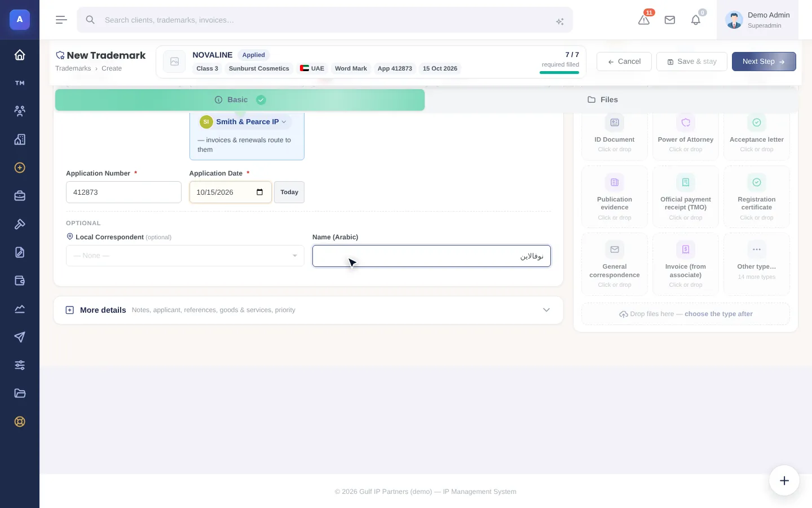Open the mail envelope icon
This screenshot has height=508, width=812.
(x=670, y=20)
